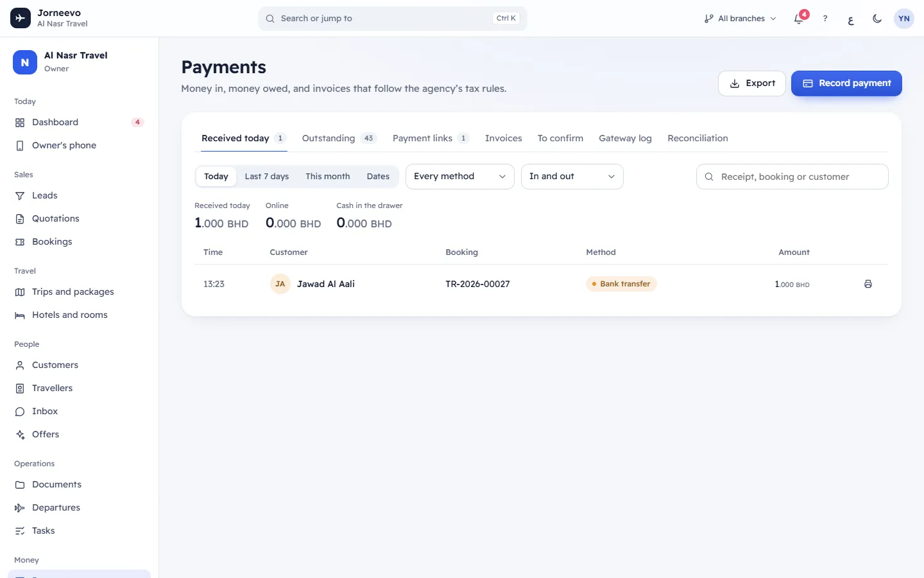Open Travellers page

[79, 388]
